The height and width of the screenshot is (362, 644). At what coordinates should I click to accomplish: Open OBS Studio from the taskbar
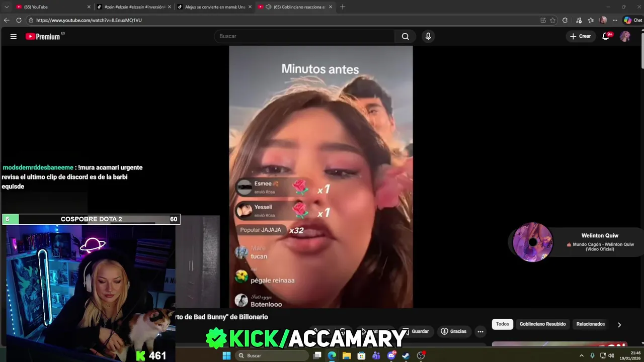[x=421, y=355]
